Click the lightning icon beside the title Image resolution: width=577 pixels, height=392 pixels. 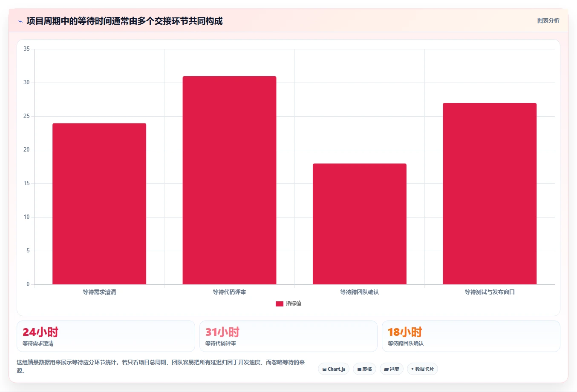pos(20,21)
